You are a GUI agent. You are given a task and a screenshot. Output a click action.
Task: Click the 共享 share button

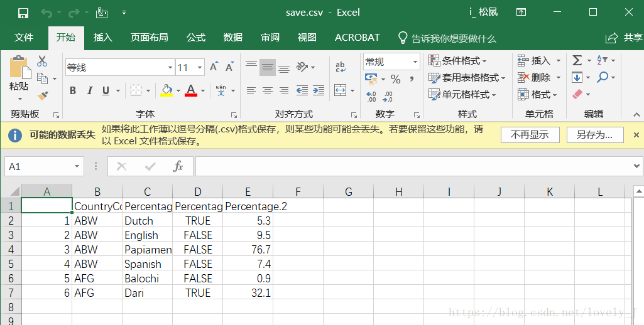click(625, 38)
